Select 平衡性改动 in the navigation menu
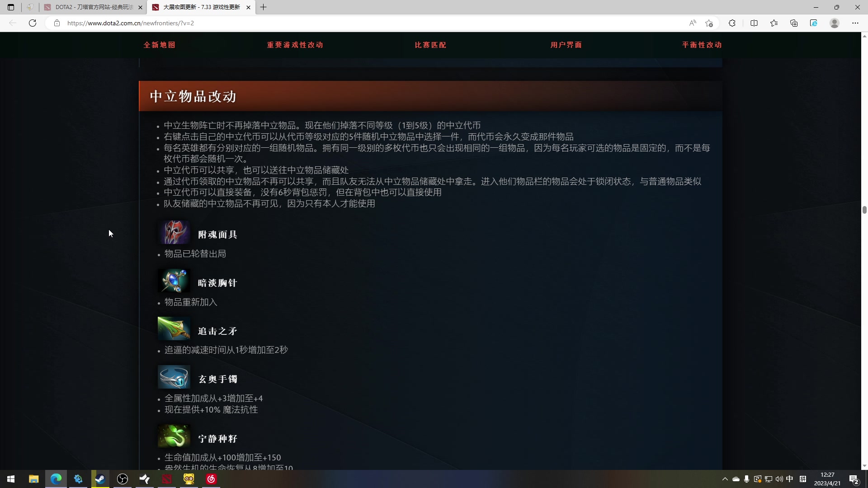 701,45
